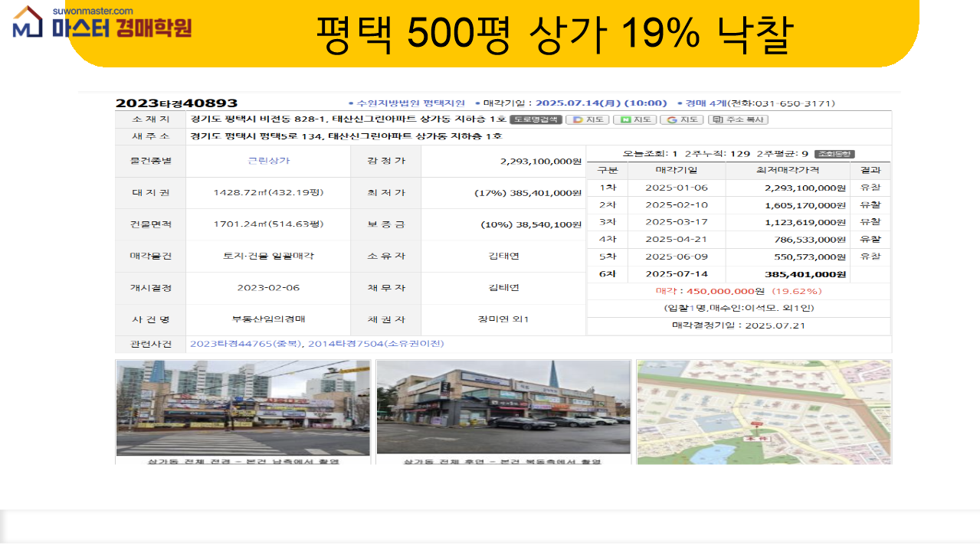Open related case 2014타경7504(소유권이전)
This screenshot has width=980, height=546.
[375, 344]
